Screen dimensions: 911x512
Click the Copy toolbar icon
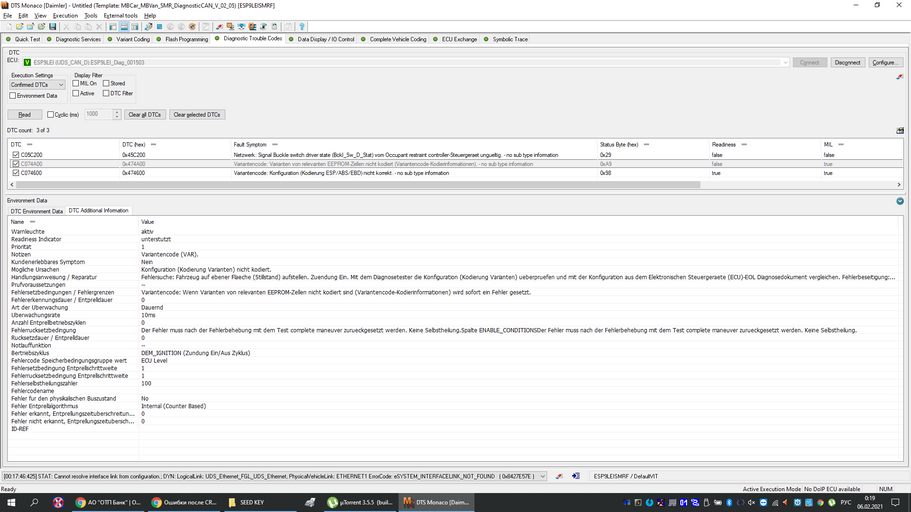pyautogui.click(x=77, y=27)
